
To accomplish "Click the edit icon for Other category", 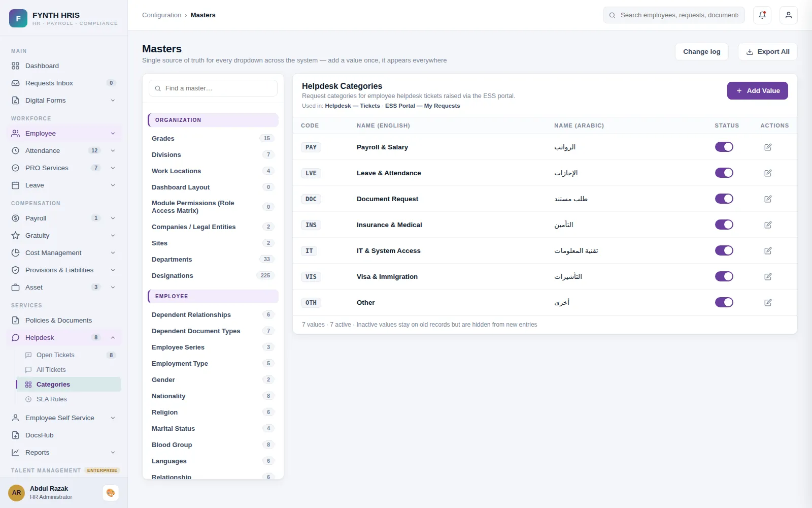I will point(768,302).
